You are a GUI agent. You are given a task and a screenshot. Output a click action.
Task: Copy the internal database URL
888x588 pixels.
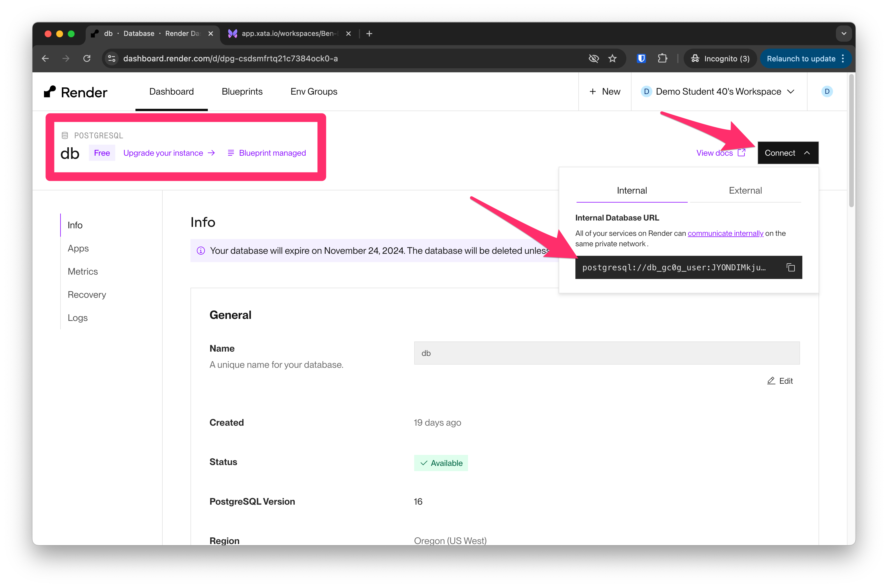click(790, 267)
